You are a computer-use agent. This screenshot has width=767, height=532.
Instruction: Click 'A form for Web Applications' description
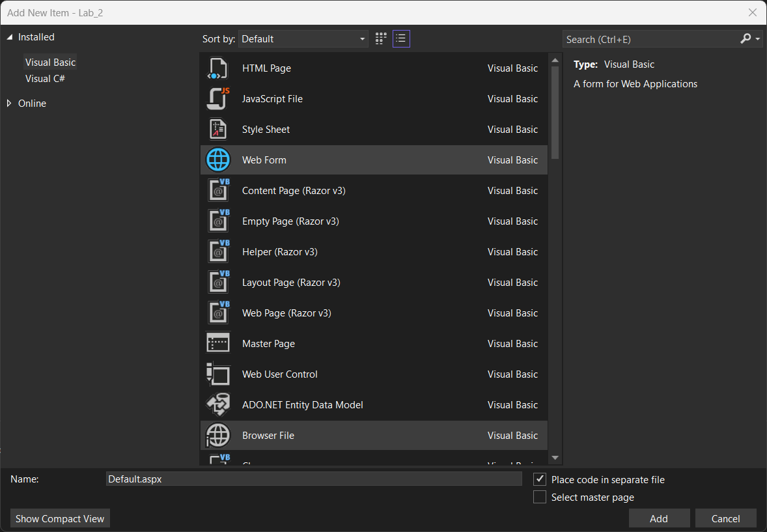(635, 84)
